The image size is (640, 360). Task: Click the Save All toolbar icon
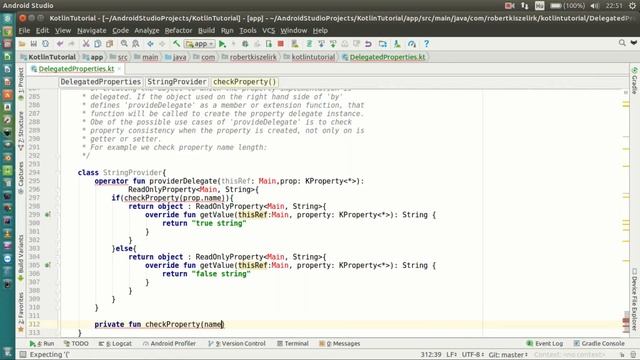pyautogui.click(x=33, y=44)
